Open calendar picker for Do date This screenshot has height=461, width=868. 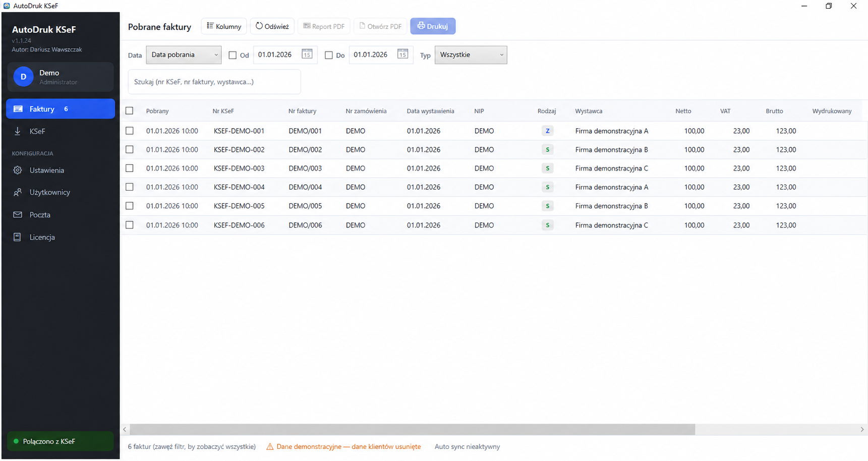(x=402, y=54)
